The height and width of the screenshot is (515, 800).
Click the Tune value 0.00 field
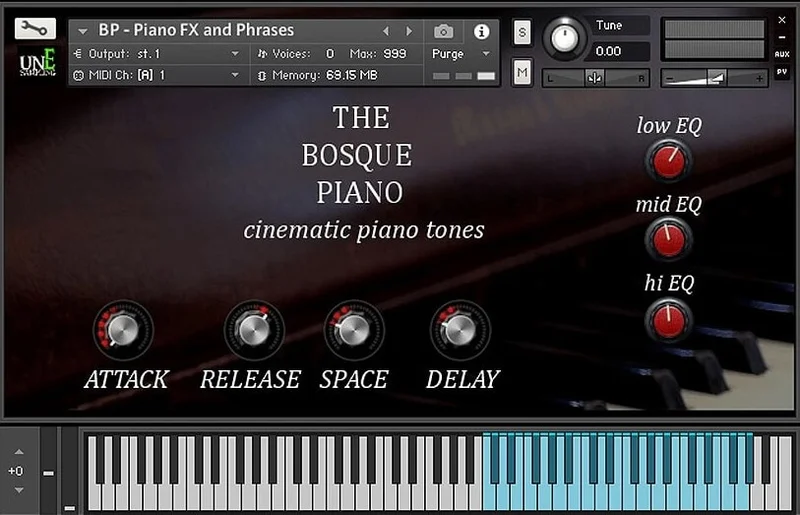[620, 52]
